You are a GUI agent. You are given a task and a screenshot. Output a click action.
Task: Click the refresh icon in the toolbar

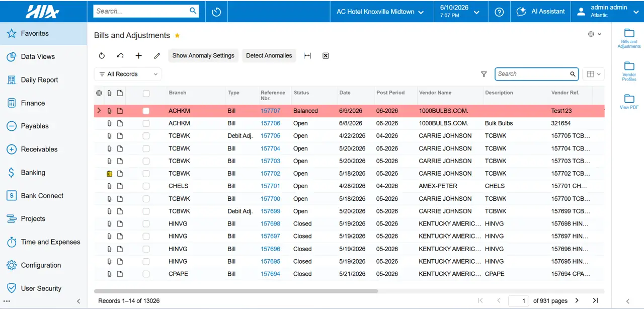(x=102, y=56)
